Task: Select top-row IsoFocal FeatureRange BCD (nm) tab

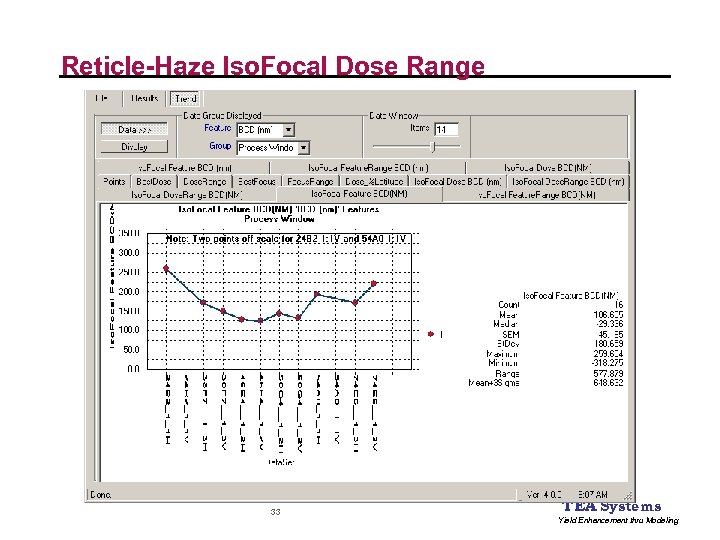Action: coord(368,168)
